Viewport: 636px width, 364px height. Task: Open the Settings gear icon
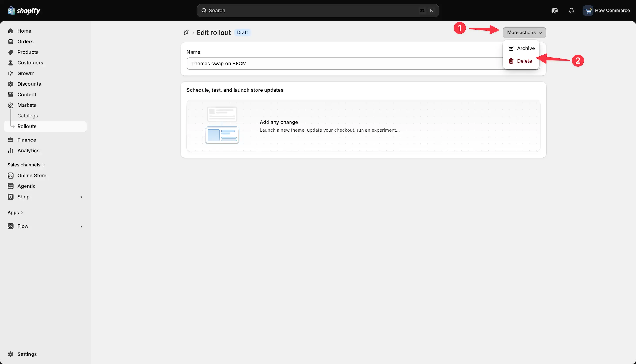(x=11, y=354)
